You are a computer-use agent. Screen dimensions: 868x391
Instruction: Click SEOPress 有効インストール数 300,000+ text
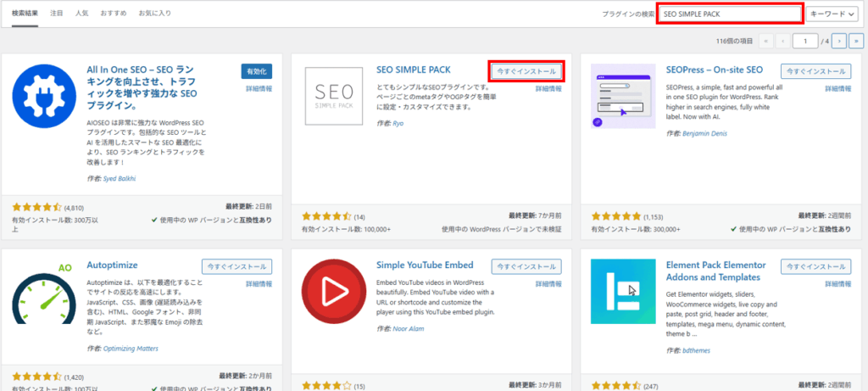[636, 229]
